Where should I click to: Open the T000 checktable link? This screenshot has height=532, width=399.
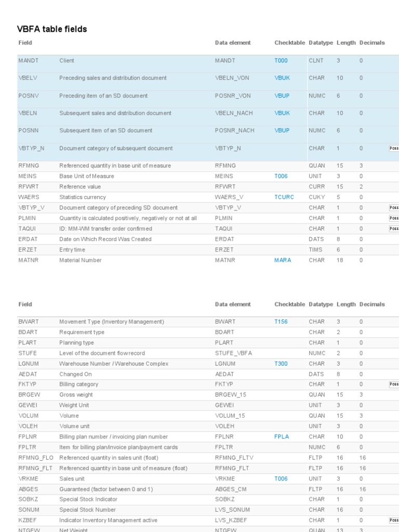click(281, 61)
